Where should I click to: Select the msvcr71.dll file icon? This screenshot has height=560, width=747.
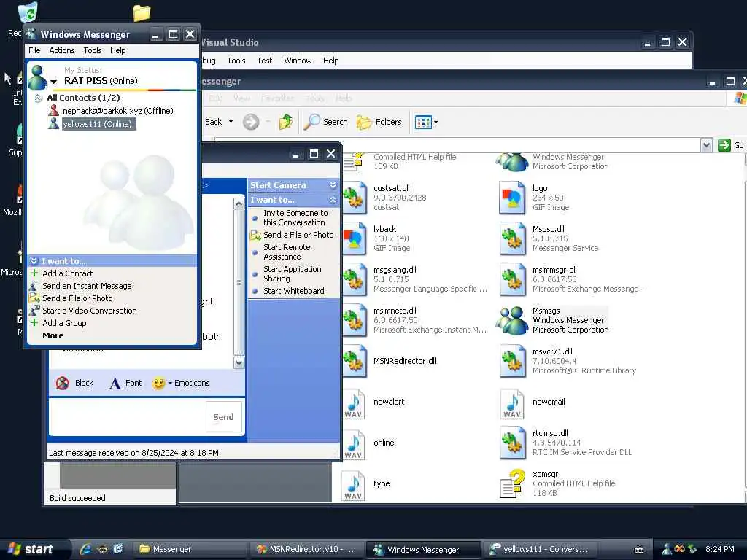(x=512, y=362)
